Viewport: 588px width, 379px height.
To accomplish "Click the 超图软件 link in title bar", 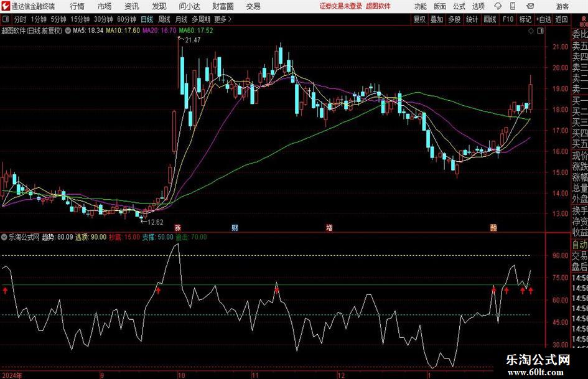I will tap(378, 6).
